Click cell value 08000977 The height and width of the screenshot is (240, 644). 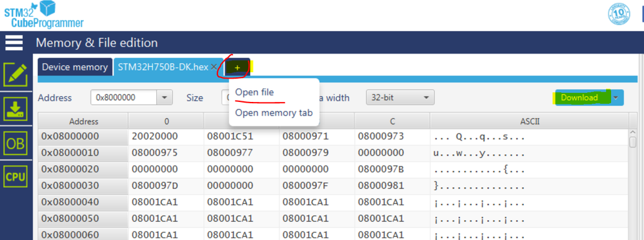click(230, 153)
